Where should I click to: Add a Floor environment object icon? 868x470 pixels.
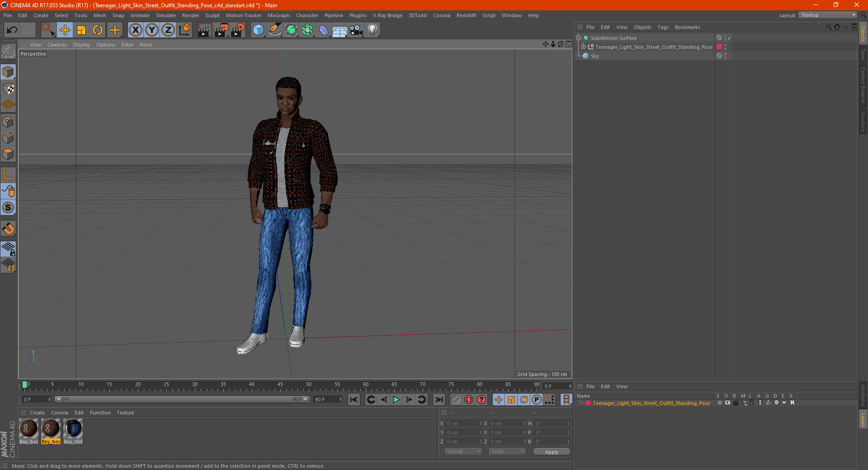(x=340, y=30)
